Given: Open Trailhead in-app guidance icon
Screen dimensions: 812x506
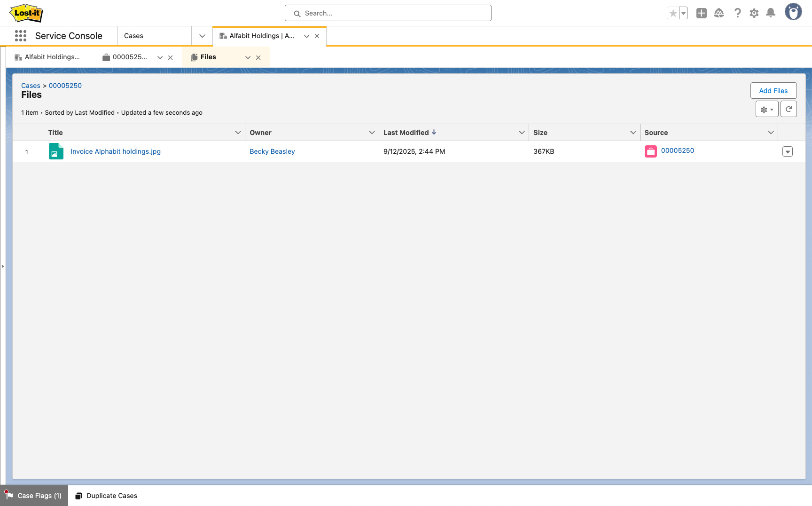Looking at the screenshot, I should point(719,13).
